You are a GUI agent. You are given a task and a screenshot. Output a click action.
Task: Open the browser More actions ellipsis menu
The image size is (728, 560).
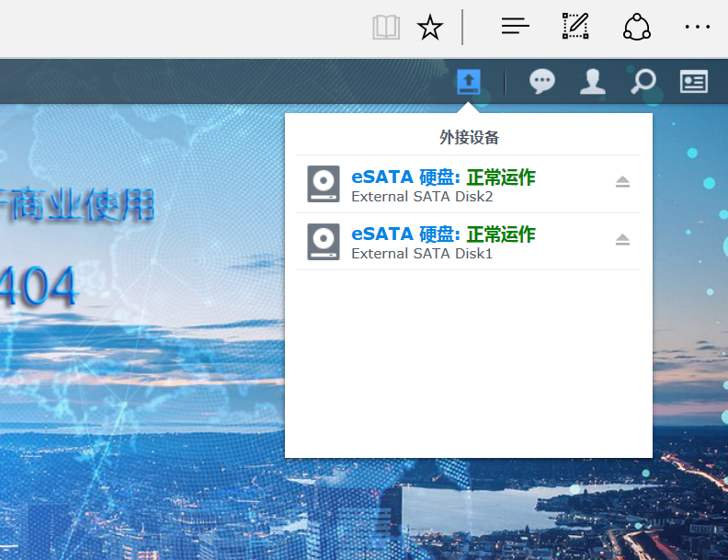[698, 27]
